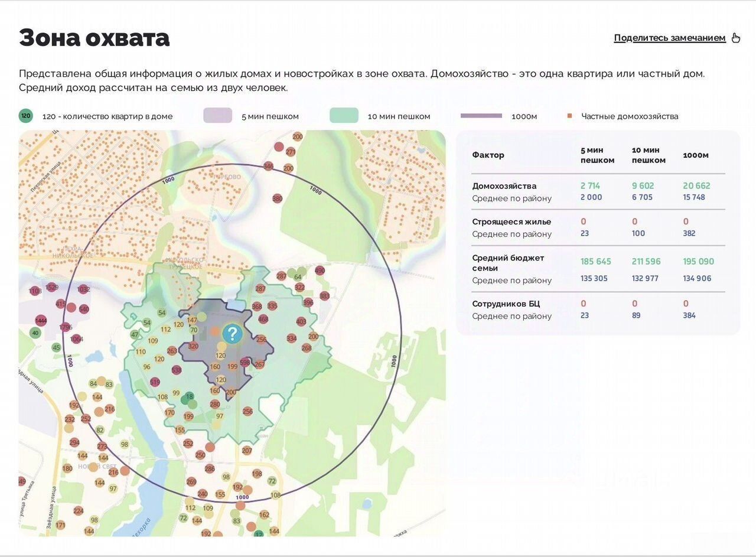Click district average value 6 705

tap(642, 197)
